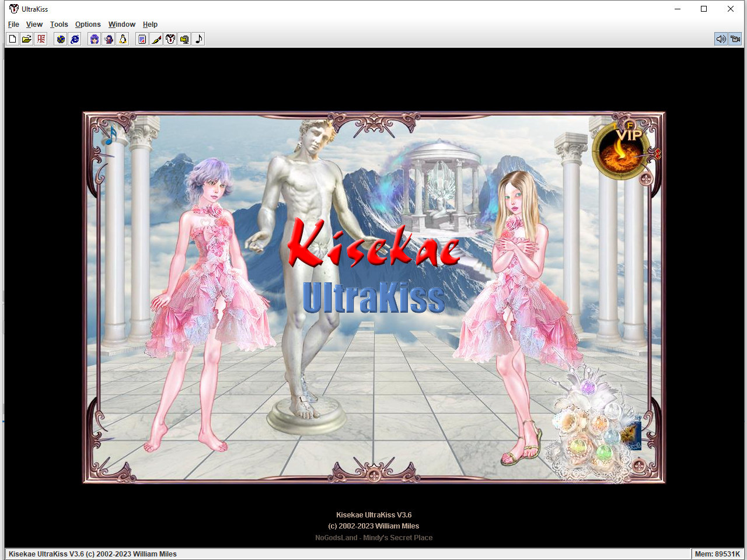Launch the Internet Explorer browser icon
Screen dimensions: 747x560
pyautogui.click(x=75, y=39)
